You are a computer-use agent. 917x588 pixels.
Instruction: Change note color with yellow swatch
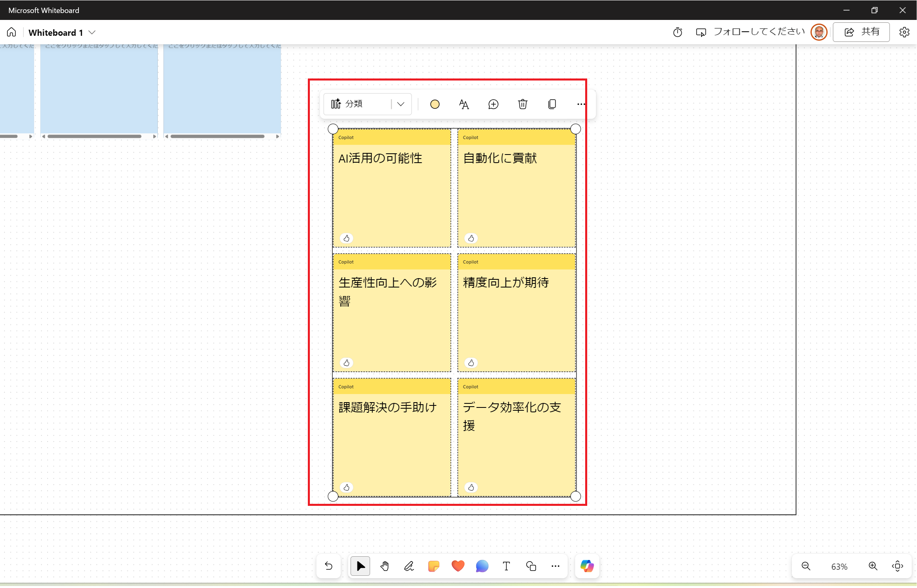(435, 104)
